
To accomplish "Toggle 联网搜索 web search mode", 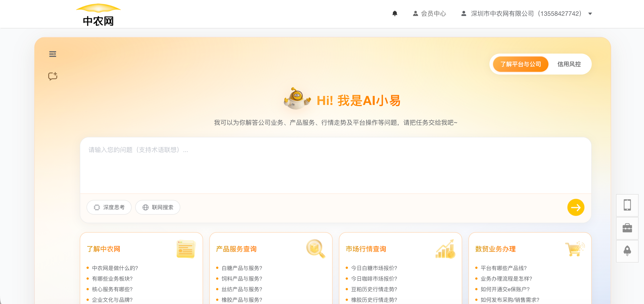I will click(x=158, y=207).
